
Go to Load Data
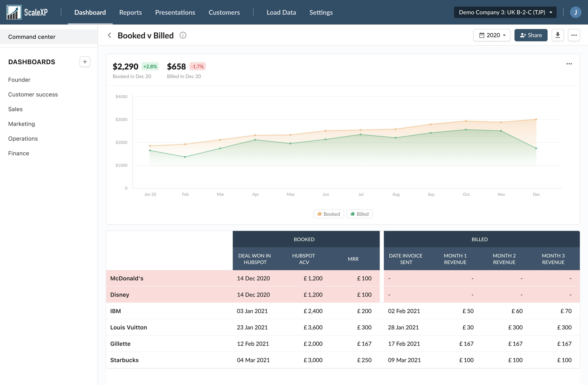pos(281,12)
